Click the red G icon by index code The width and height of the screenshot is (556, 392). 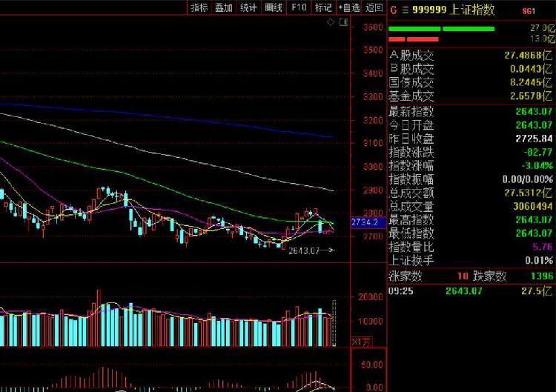click(x=393, y=10)
